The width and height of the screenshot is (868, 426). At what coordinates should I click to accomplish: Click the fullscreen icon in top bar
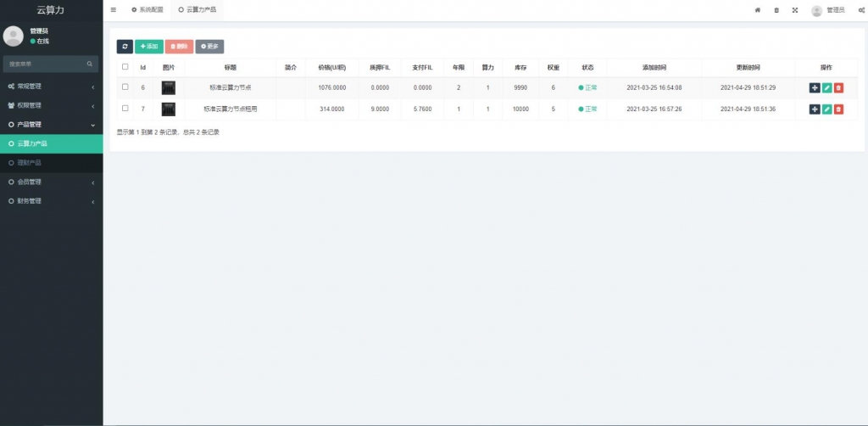coord(794,10)
